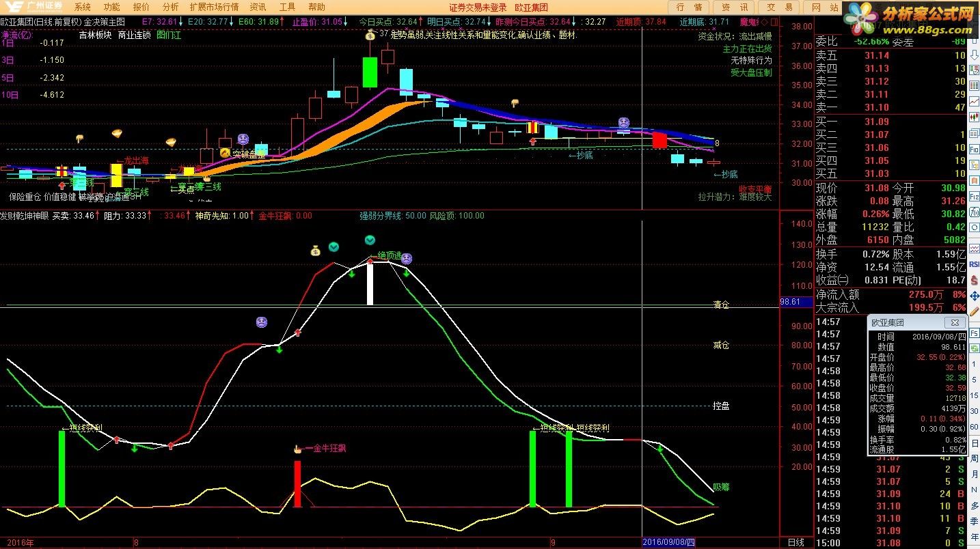
Task: Click the 交易 button in top bar
Action: click(x=780, y=7)
